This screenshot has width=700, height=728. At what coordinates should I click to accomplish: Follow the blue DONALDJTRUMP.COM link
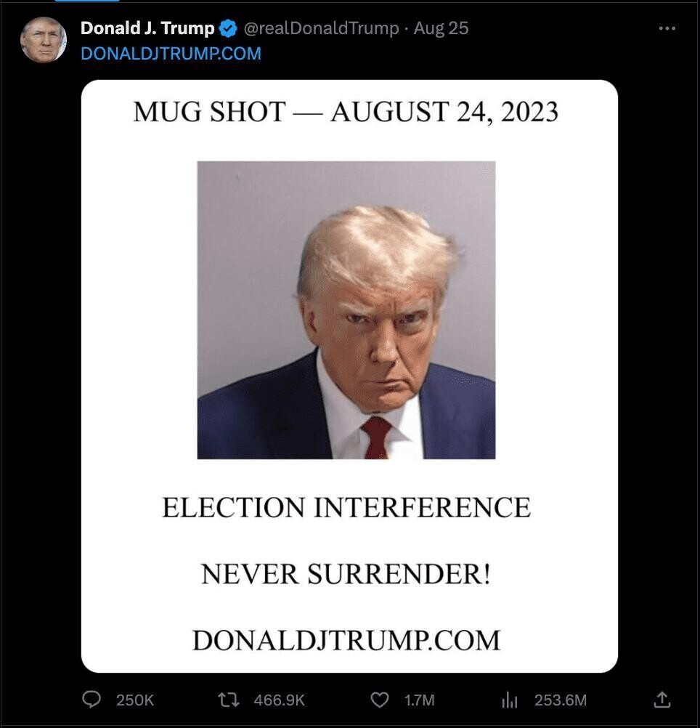(171, 53)
